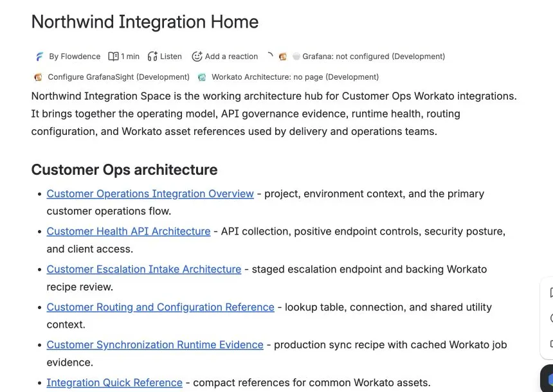Click the gray Grafana status dot

pos(296,57)
